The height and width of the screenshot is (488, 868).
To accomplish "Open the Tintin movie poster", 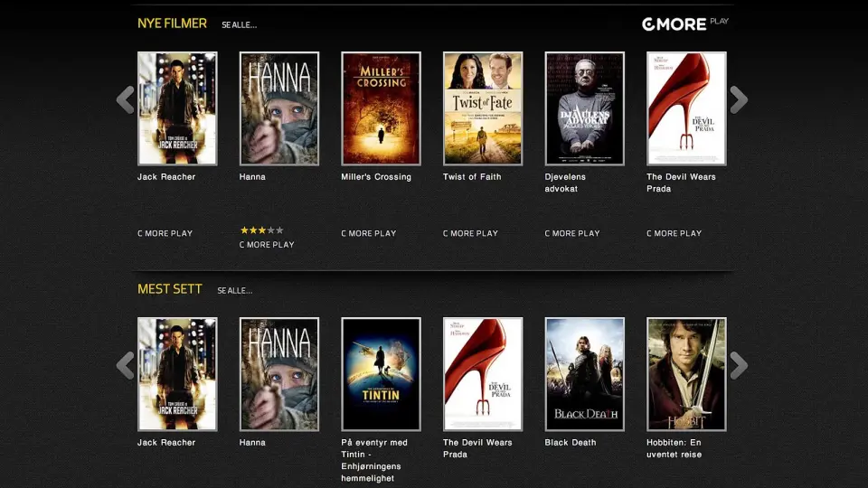I will pyautogui.click(x=381, y=374).
